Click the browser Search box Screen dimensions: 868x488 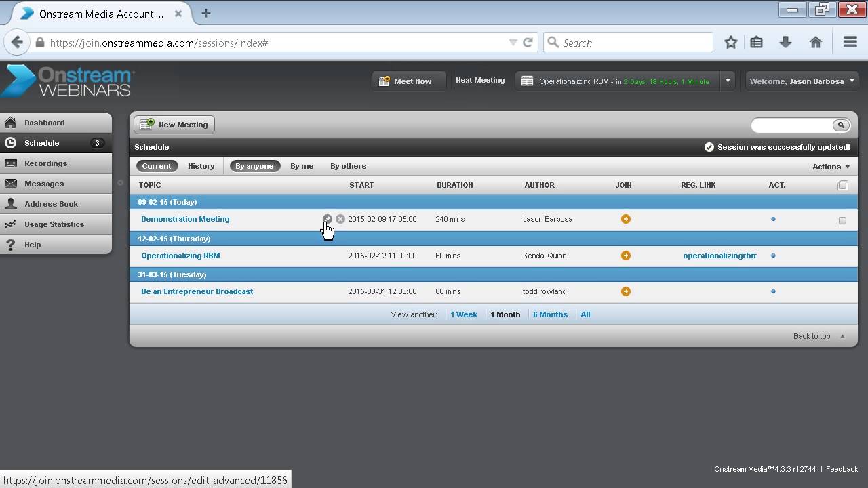[x=628, y=43]
